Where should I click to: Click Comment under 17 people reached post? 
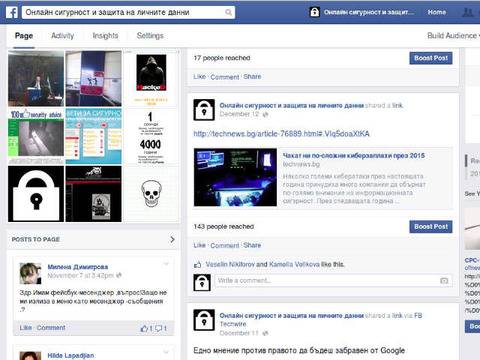(x=225, y=77)
